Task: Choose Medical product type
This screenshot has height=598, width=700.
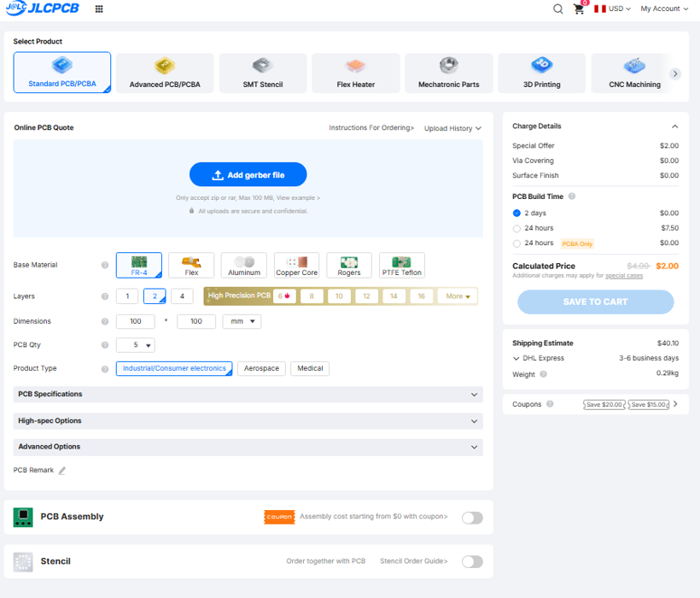Action: [x=310, y=368]
